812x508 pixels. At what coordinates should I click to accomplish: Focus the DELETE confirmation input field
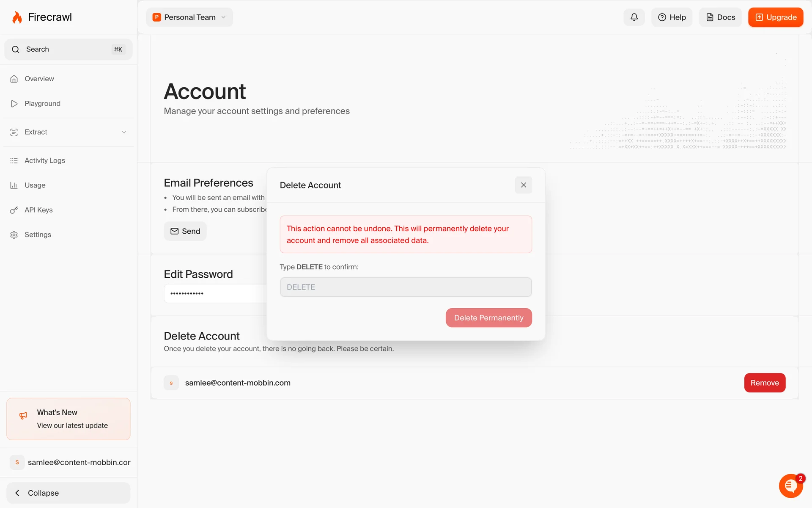[x=406, y=287]
